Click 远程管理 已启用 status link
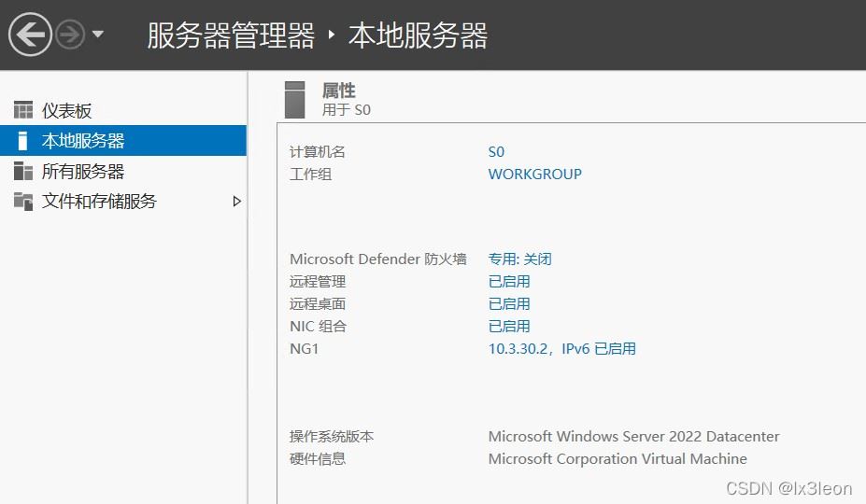The image size is (866, 504). click(x=509, y=282)
